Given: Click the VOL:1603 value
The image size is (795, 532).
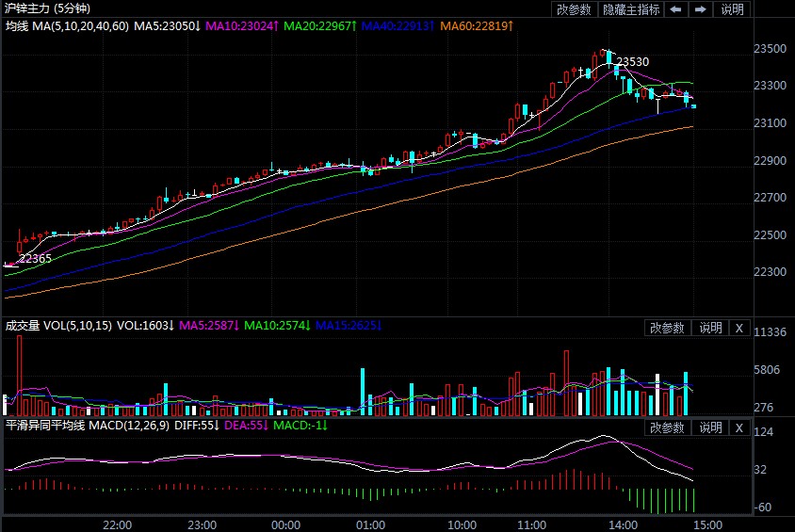Looking at the screenshot, I should pyautogui.click(x=145, y=325).
